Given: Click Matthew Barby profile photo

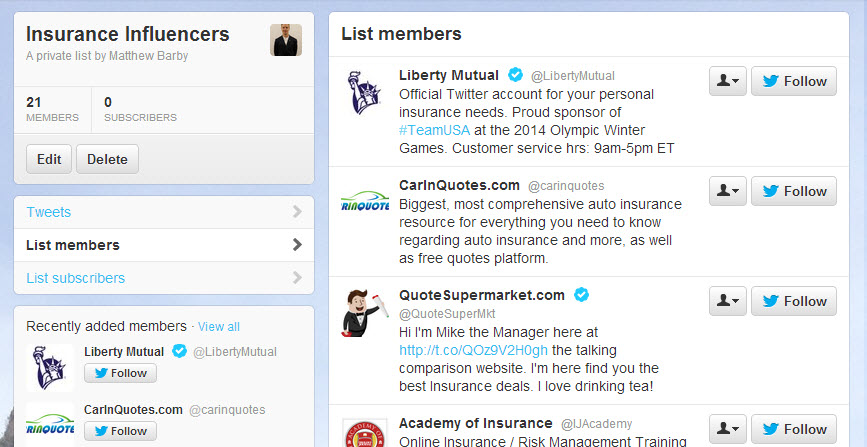Looking at the screenshot, I should (286, 40).
